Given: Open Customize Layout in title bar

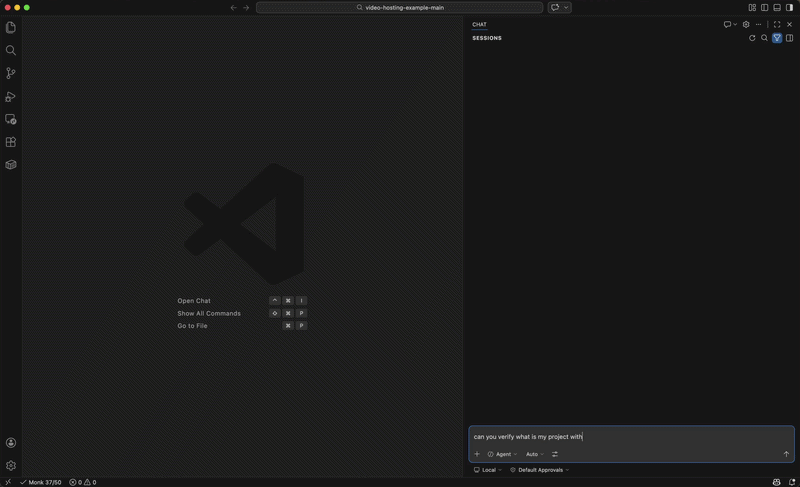Looking at the screenshot, I should point(752,8).
